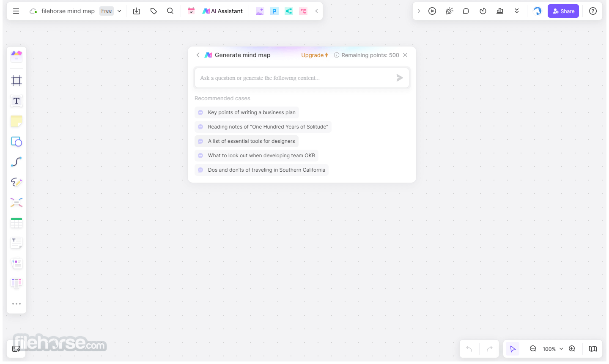Zoom in with the plus magnifier
The width and height of the screenshot is (609, 364).
[x=572, y=349]
